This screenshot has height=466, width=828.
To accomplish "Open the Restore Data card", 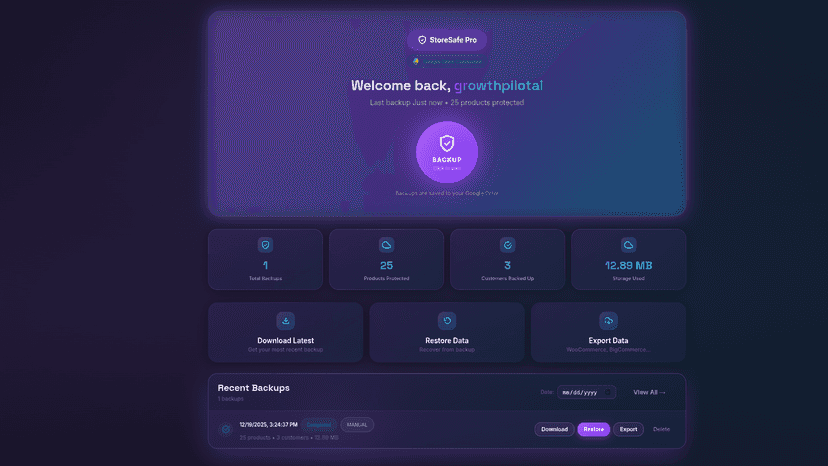I will point(447,332).
